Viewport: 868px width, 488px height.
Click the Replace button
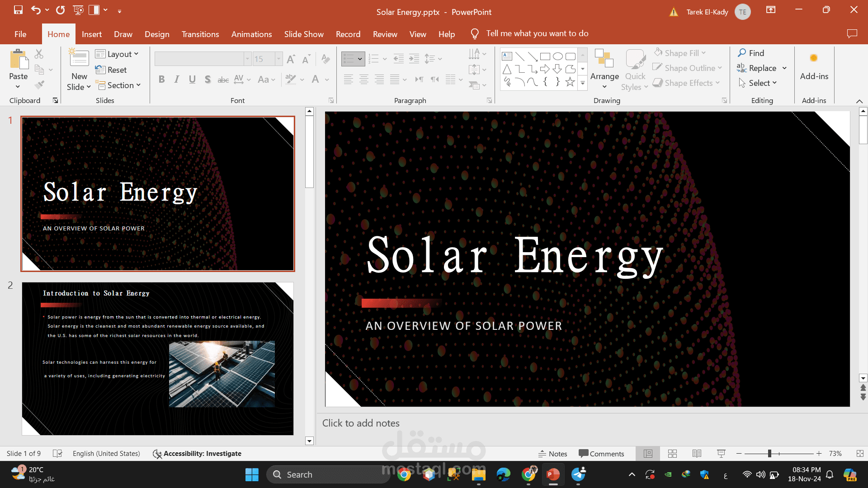(757, 68)
